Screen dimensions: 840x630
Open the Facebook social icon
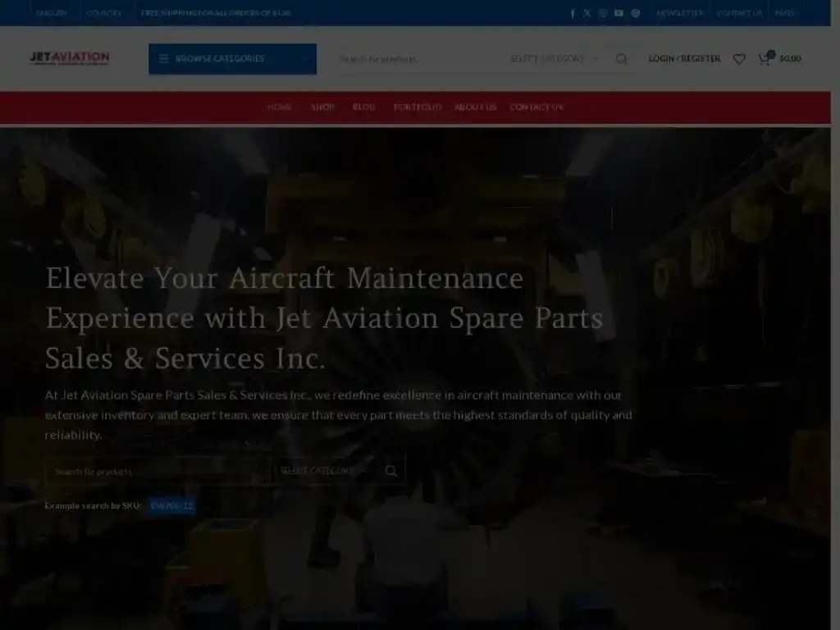[x=573, y=12]
